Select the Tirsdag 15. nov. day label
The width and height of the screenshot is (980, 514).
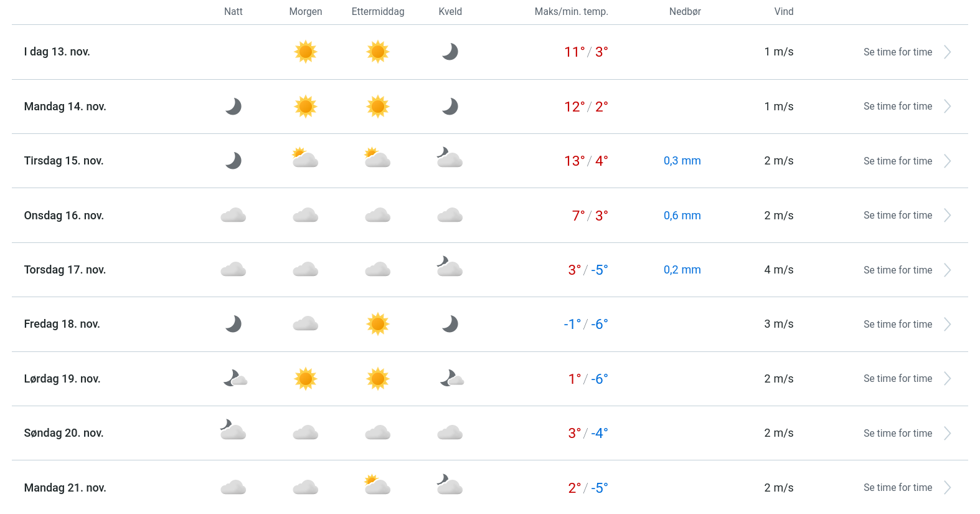tap(64, 161)
